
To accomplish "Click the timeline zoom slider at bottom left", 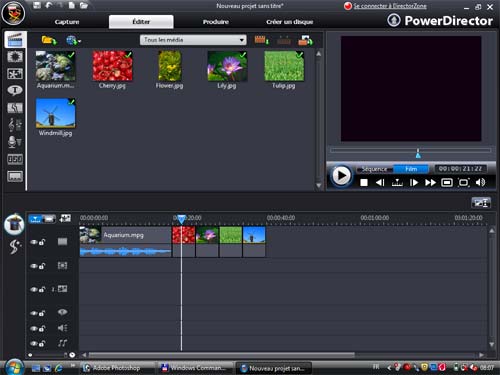I will [x=50, y=355].
